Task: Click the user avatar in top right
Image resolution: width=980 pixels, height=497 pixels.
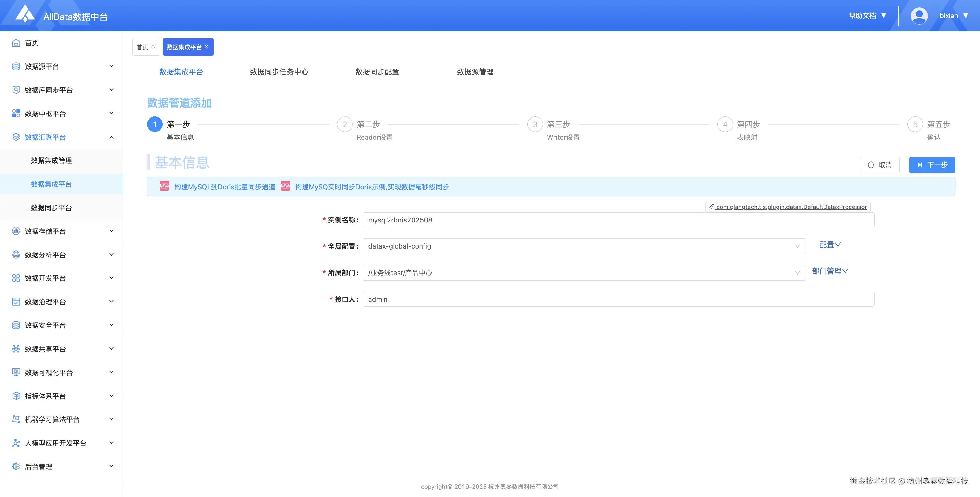Action: [x=919, y=16]
